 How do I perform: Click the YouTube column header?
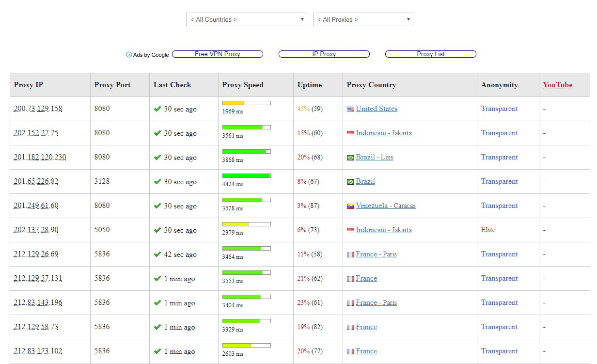[x=557, y=85]
